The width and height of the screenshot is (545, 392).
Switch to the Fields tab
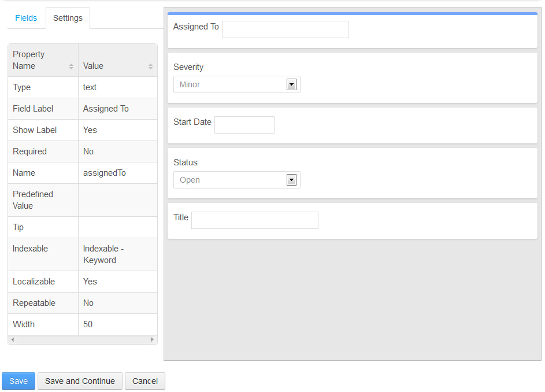[26, 18]
